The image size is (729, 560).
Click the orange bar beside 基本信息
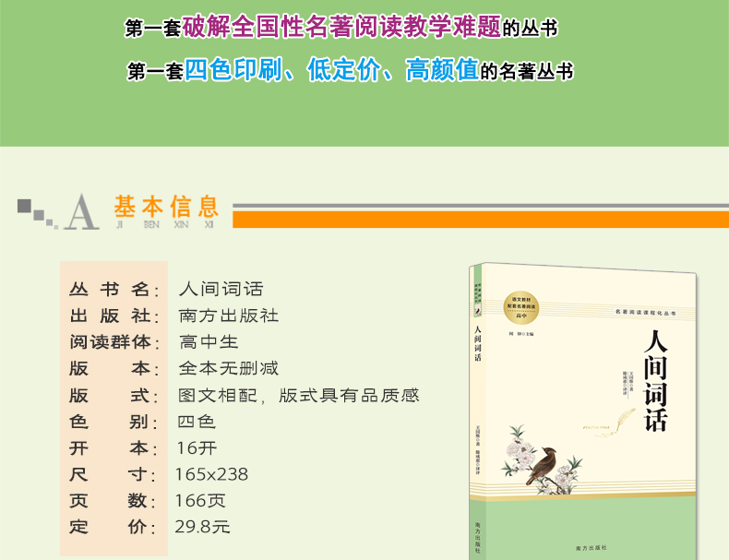pos(480,219)
